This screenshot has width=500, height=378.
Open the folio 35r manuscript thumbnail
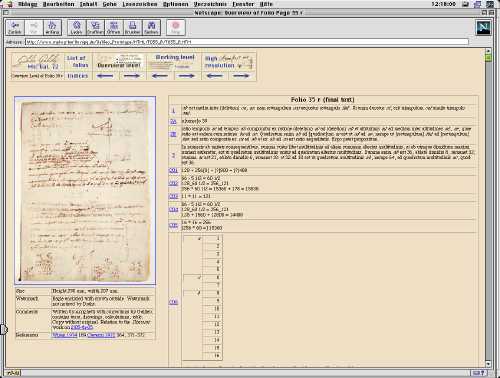[x=85, y=191]
